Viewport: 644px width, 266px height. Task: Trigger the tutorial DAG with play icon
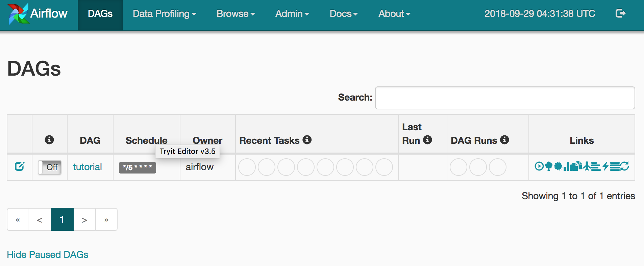(x=539, y=166)
